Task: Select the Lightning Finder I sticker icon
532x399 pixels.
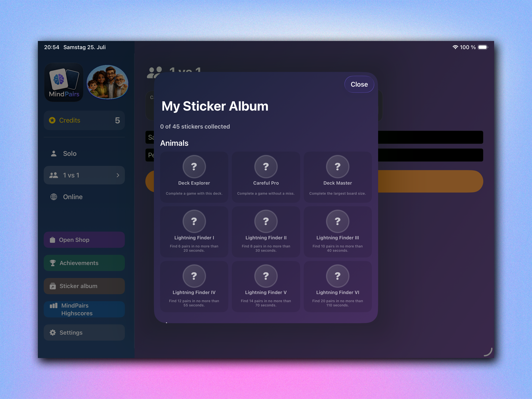Action: 194,221
